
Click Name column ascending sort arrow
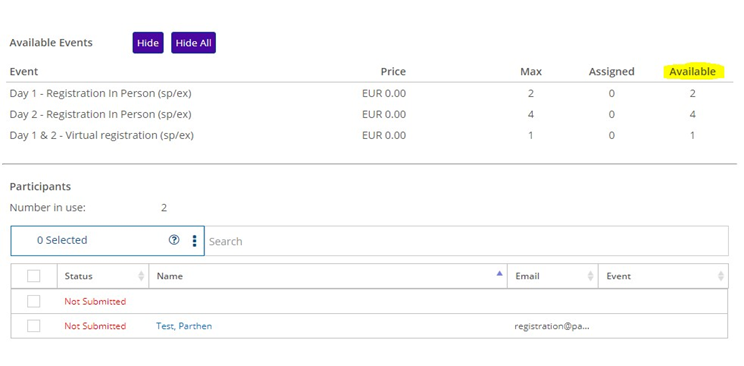(x=499, y=273)
